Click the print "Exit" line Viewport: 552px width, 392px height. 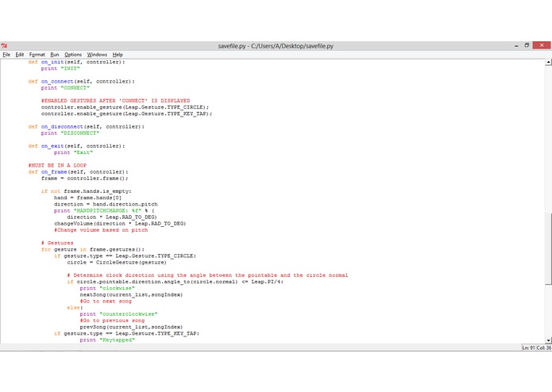tap(73, 152)
